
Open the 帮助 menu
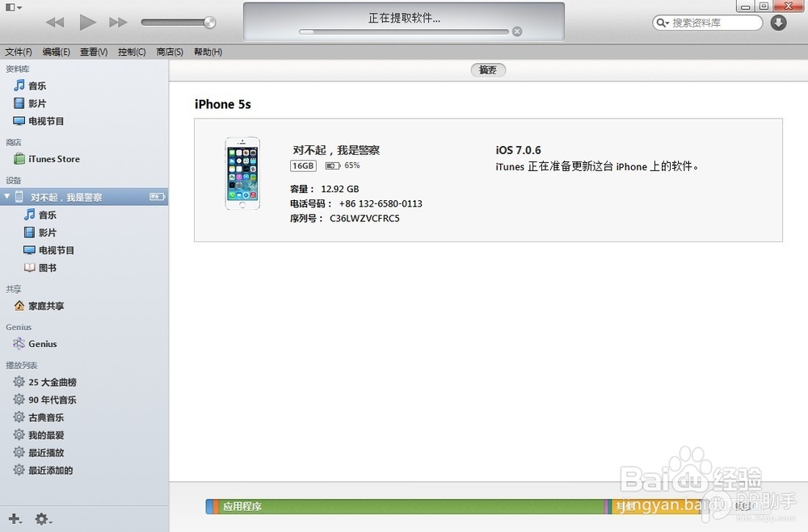tap(207, 51)
